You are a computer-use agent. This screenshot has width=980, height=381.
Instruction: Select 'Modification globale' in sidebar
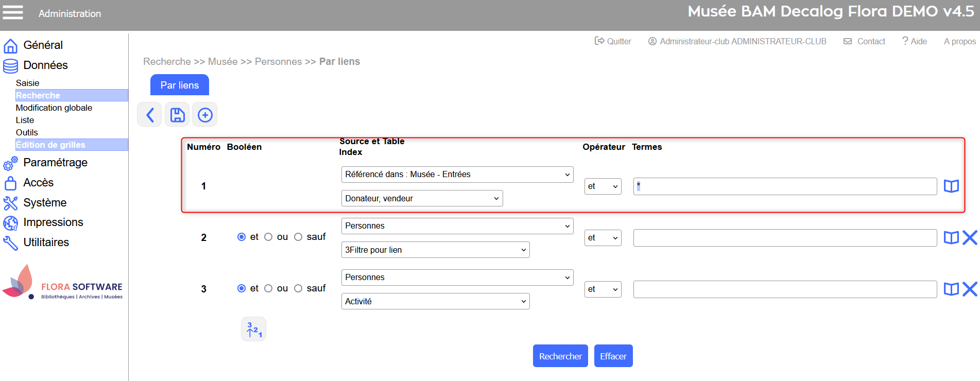tap(54, 108)
